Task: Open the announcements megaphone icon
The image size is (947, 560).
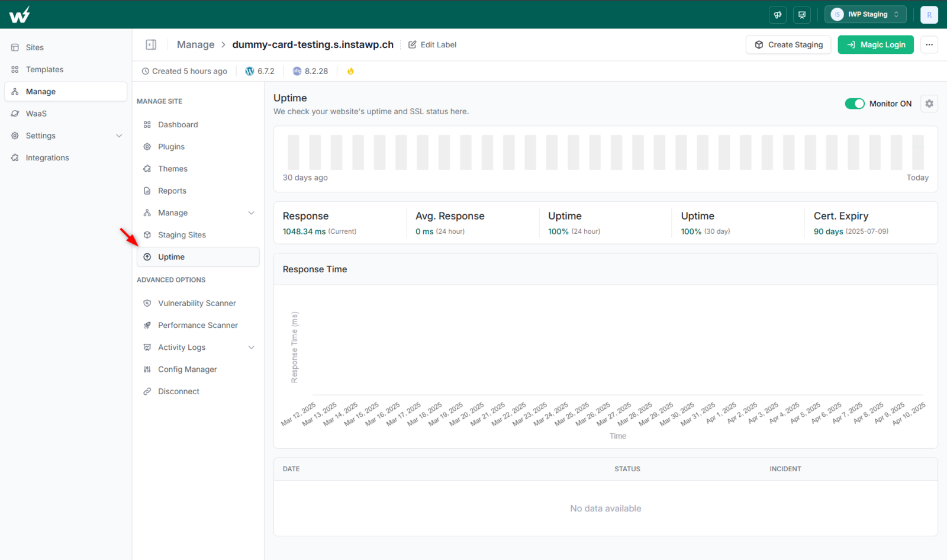Action: coord(778,15)
